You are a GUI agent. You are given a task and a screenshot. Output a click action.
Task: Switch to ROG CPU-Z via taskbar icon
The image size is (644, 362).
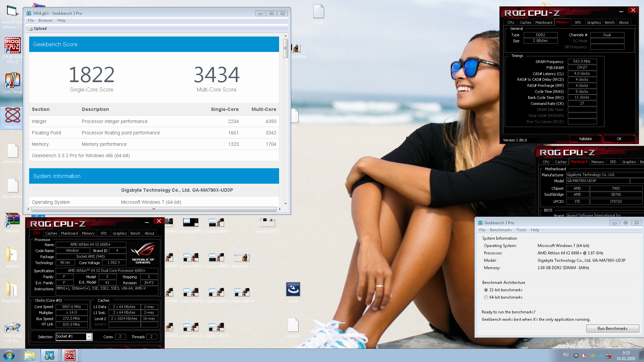[x=70, y=355]
